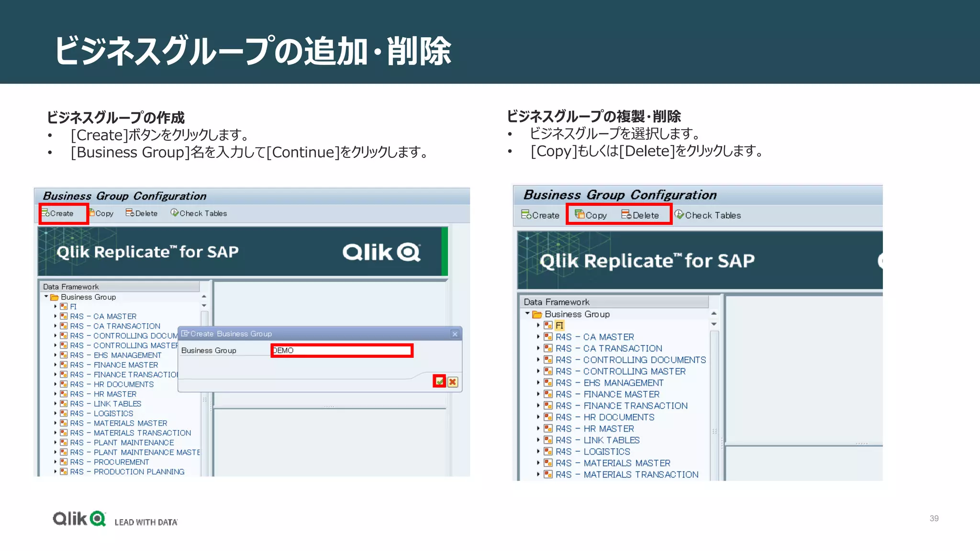The height and width of the screenshot is (551, 980).
Task: Expand R4S - LINK TABLES in right tree
Action: 538,440
